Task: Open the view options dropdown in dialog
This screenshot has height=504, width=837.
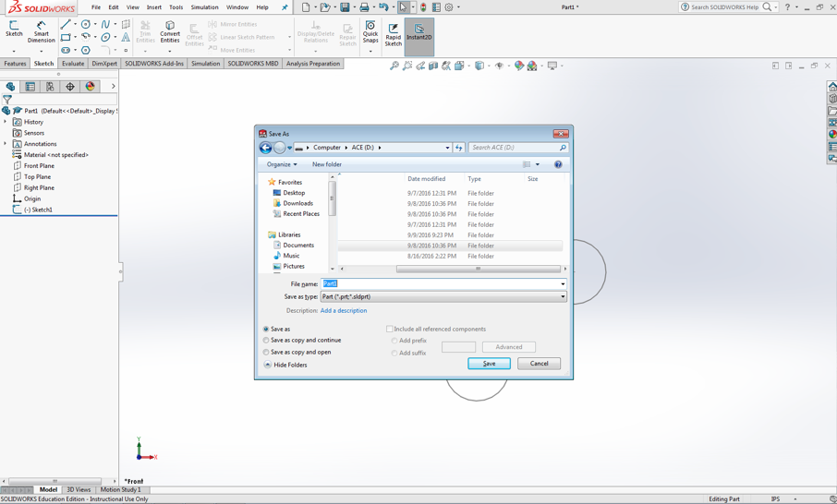Action: tap(538, 164)
